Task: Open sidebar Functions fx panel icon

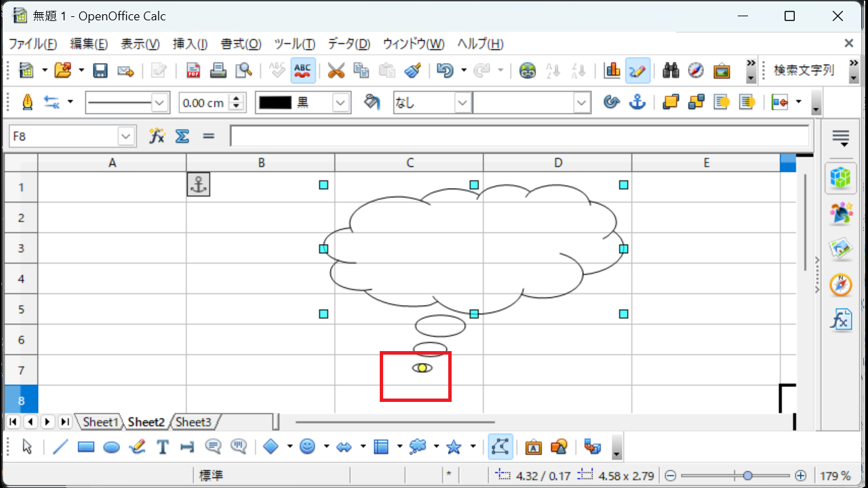Action: (841, 319)
